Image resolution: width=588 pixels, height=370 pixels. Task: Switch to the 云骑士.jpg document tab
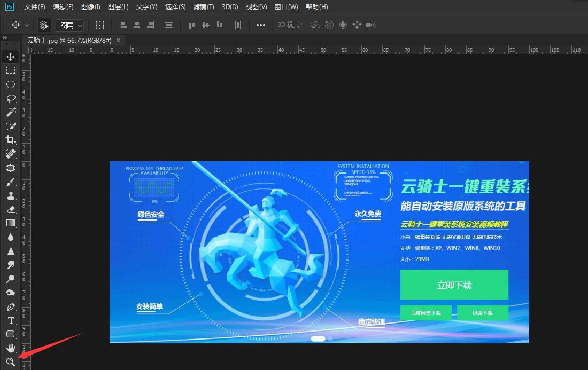pos(68,40)
